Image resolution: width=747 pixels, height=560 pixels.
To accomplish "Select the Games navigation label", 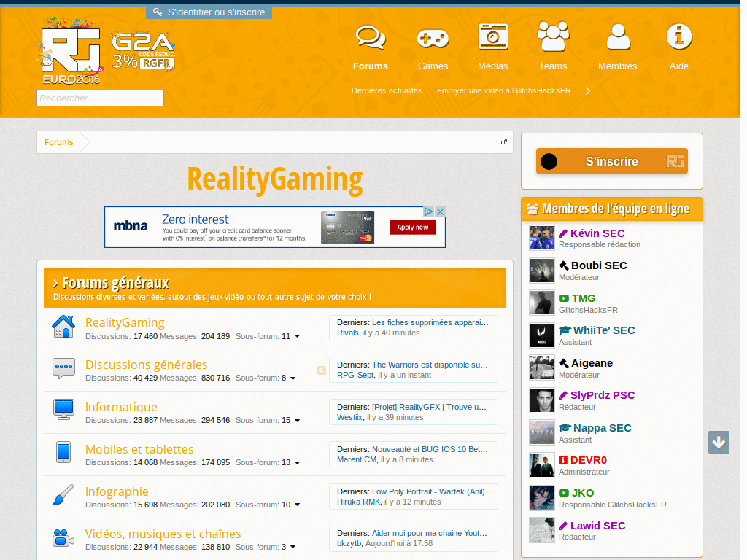I will (433, 66).
